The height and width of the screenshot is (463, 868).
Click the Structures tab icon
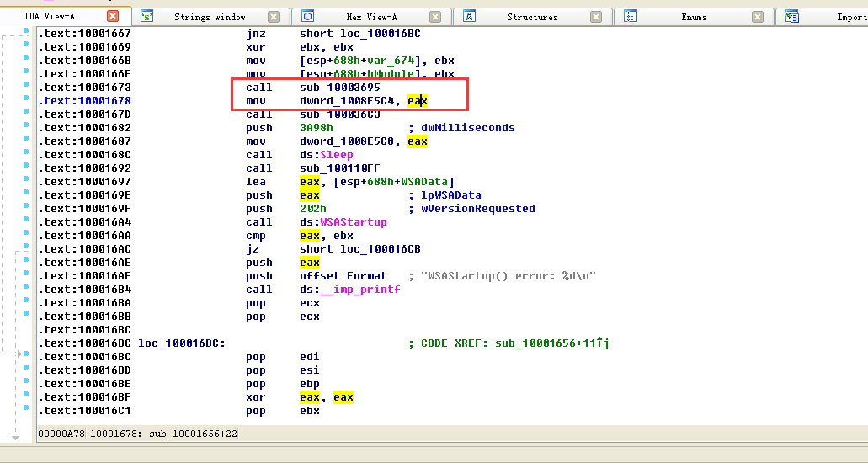469,17
